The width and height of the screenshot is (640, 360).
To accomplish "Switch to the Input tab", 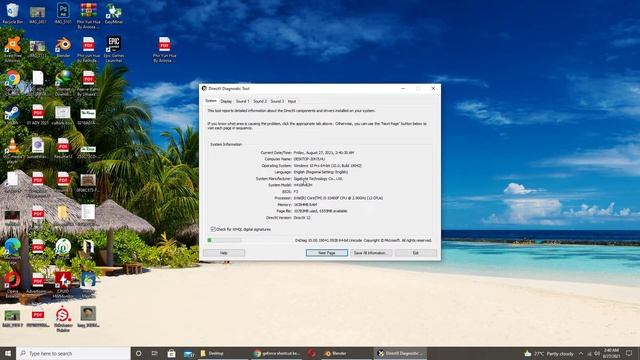I will tap(292, 101).
